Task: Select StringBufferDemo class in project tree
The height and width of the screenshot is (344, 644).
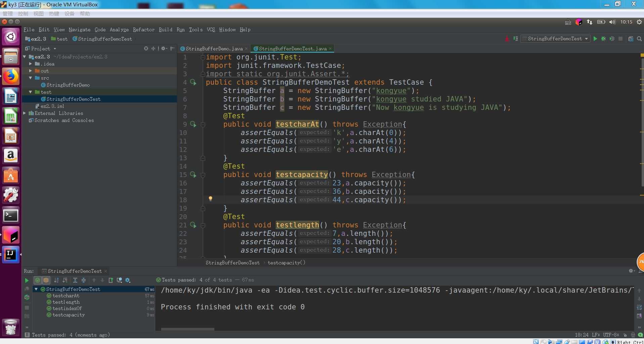Action: coord(68,85)
